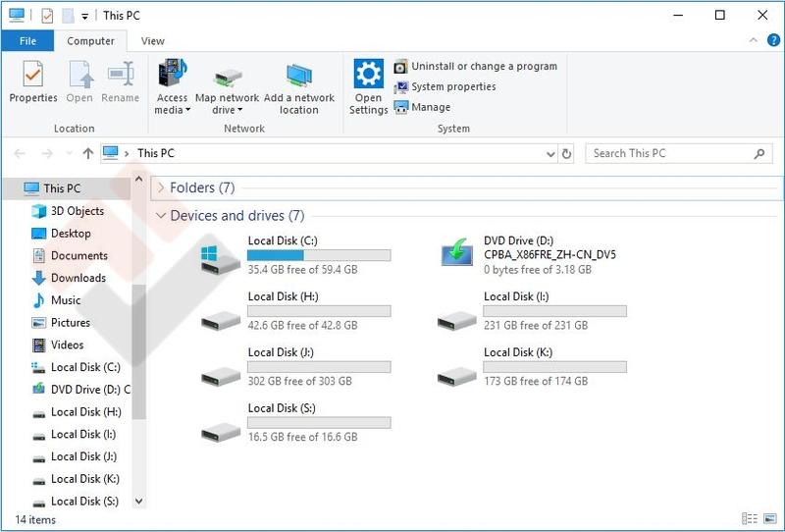
Task: Open System properties
Action: pos(445,87)
